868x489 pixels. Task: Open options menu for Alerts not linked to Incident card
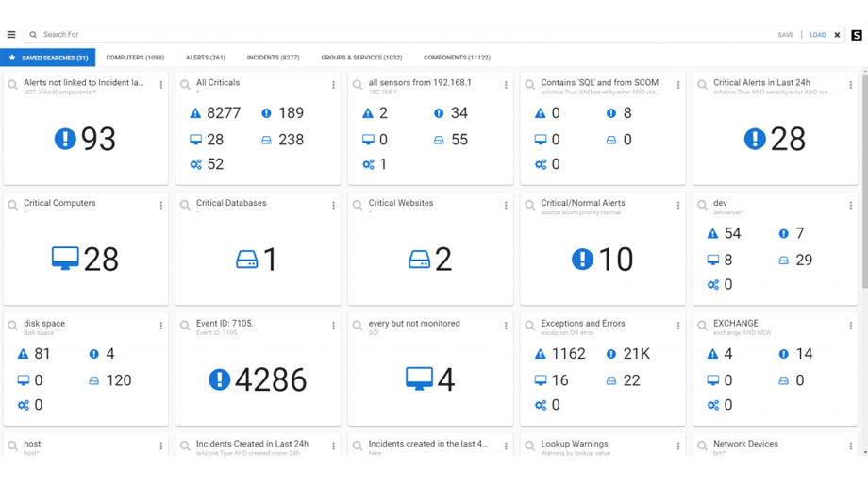[161, 85]
